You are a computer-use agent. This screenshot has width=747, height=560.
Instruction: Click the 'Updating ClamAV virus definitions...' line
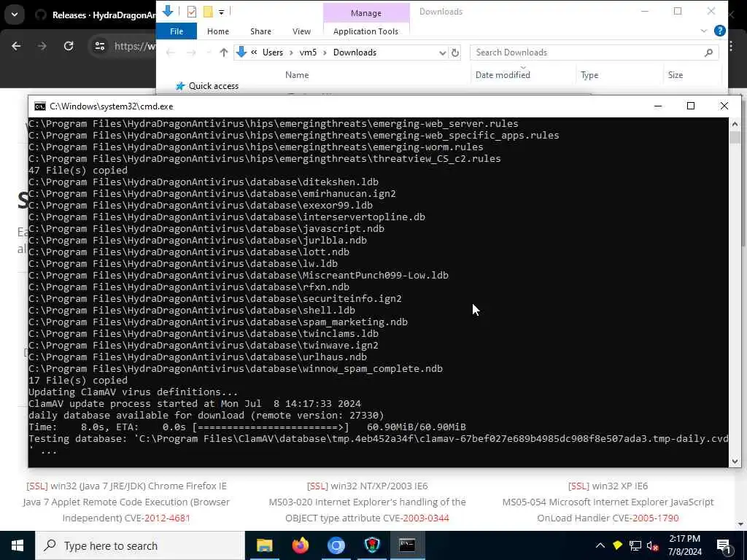133,392
